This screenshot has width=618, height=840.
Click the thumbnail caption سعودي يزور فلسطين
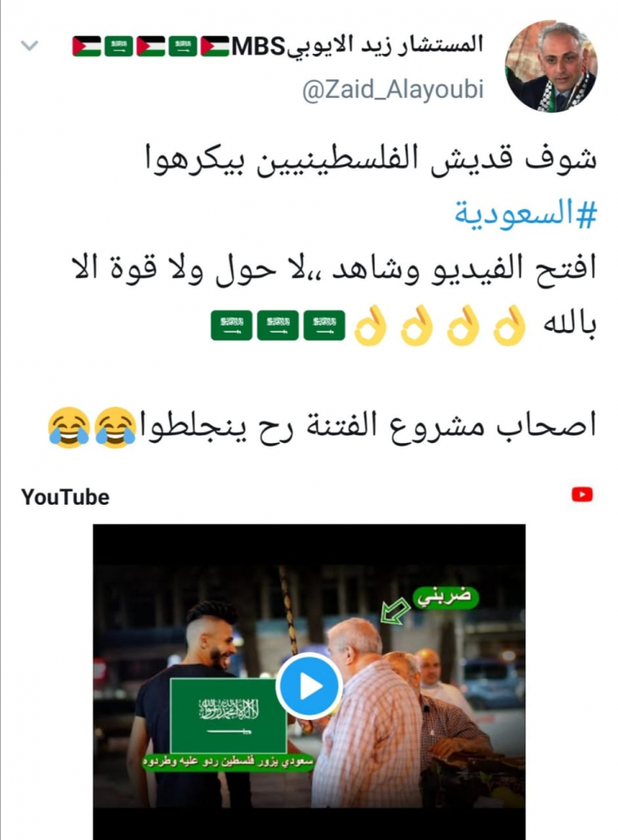229,761
